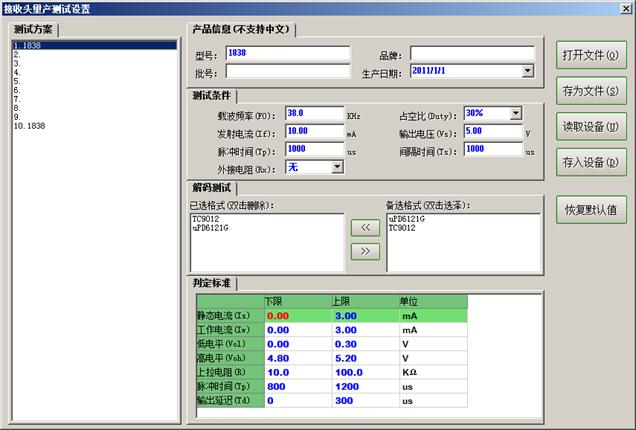Select scheme 10. 1838 in list
This screenshot has height=430, width=636.
[x=29, y=126]
